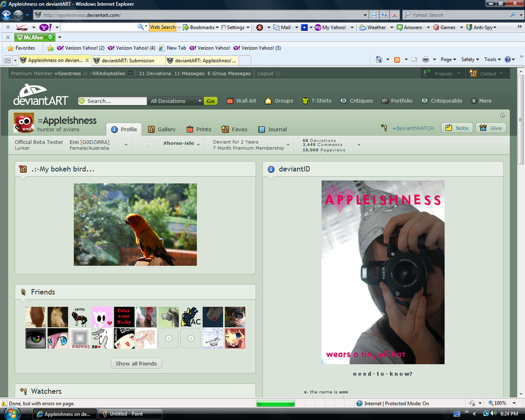Screen dimensions: 525x420
Task: Open the Page menu dropdown
Action: [x=448, y=60]
